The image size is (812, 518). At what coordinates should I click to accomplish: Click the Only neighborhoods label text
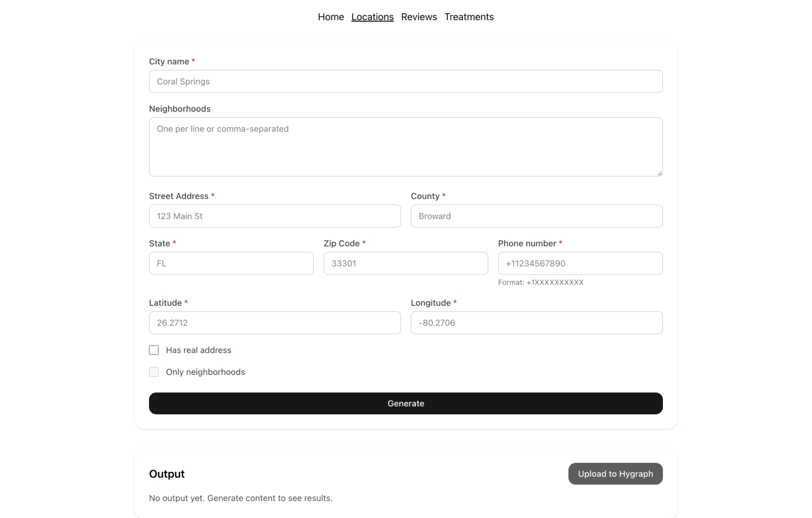tap(205, 372)
